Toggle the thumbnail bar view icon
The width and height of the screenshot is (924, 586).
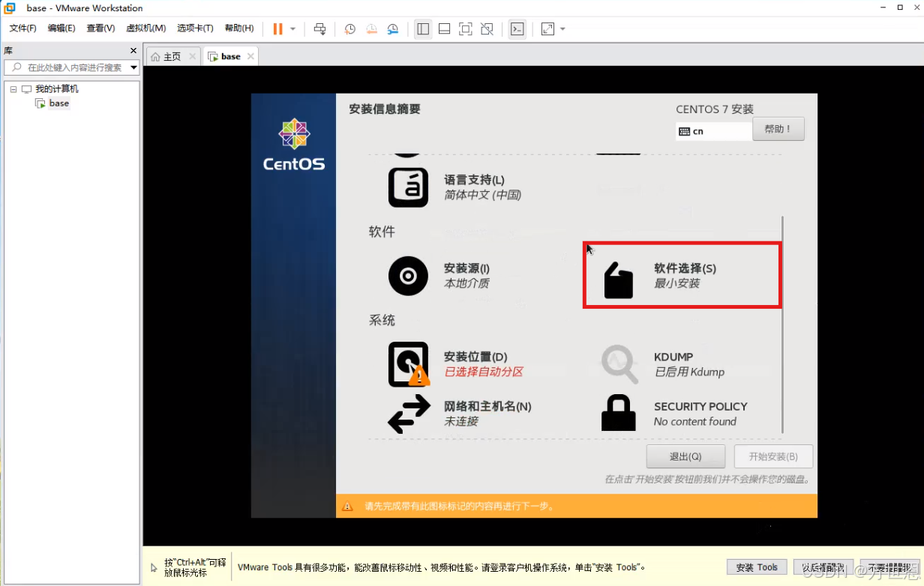444,28
